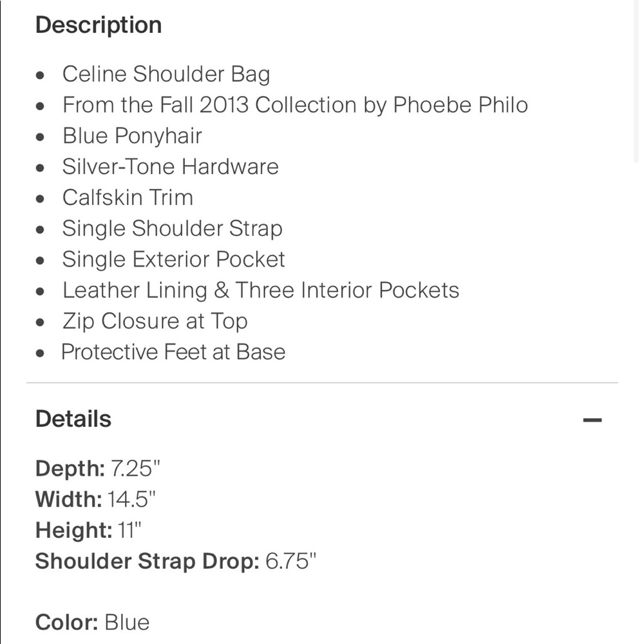Click the "Zip Closure at Top" item

155,321
